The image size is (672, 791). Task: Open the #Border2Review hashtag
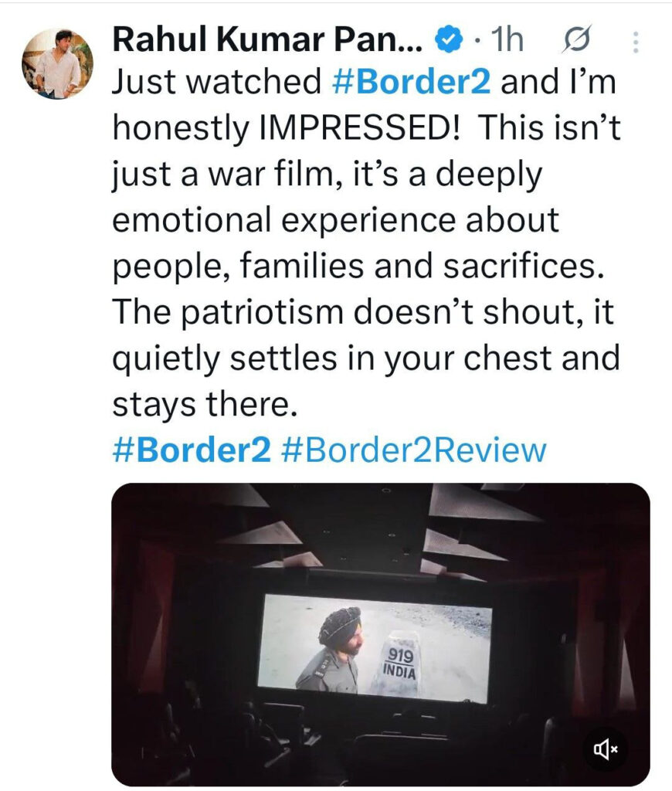(x=413, y=450)
